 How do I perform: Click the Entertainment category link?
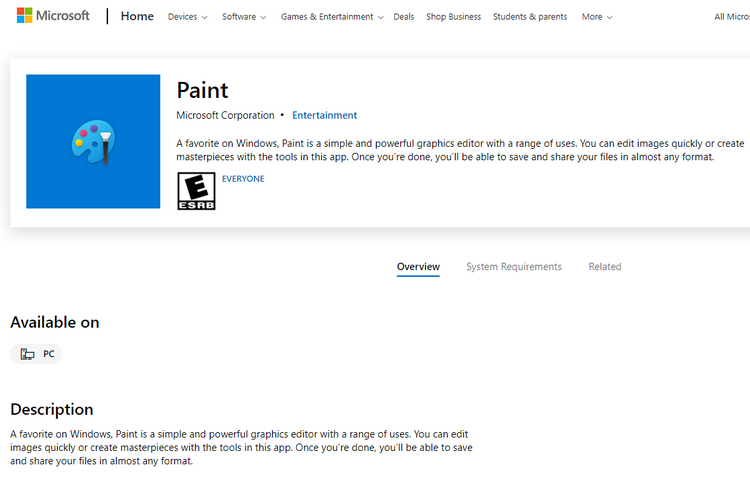click(324, 115)
